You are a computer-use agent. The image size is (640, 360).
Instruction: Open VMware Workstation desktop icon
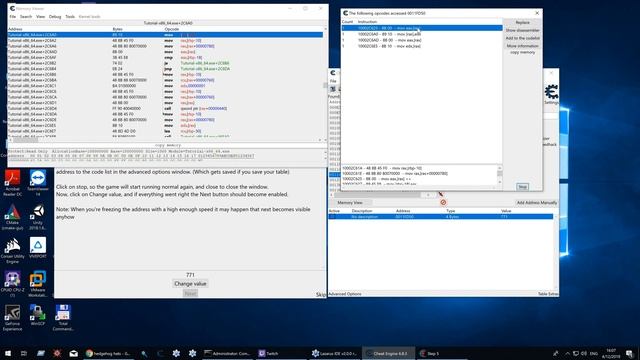coord(38,284)
